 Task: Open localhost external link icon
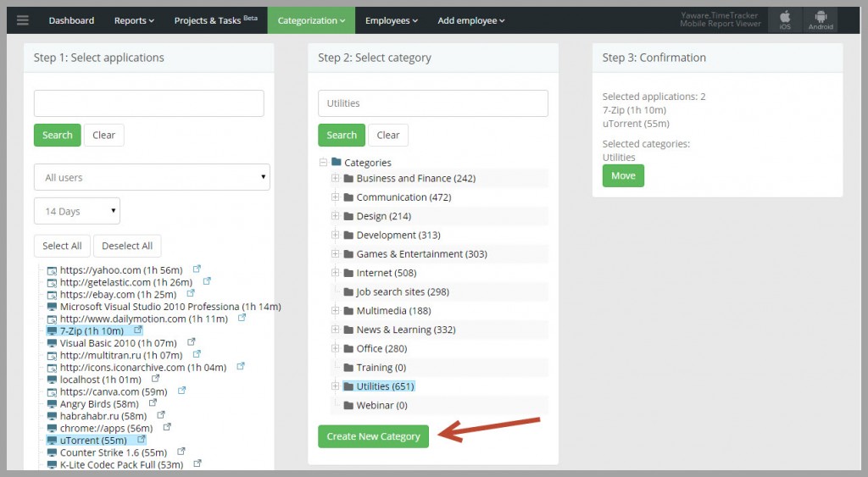pyautogui.click(x=155, y=379)
